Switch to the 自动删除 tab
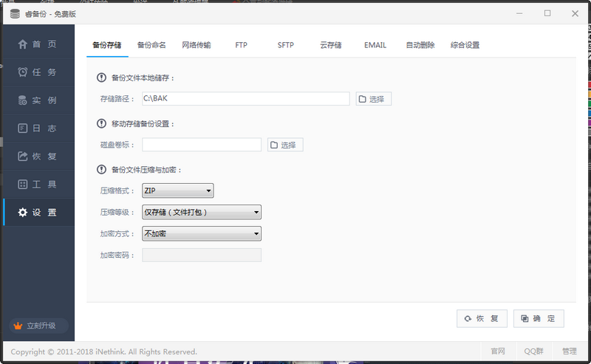This screenshot has height=364, width=591. pyautogui.click(x=420, y=45)
